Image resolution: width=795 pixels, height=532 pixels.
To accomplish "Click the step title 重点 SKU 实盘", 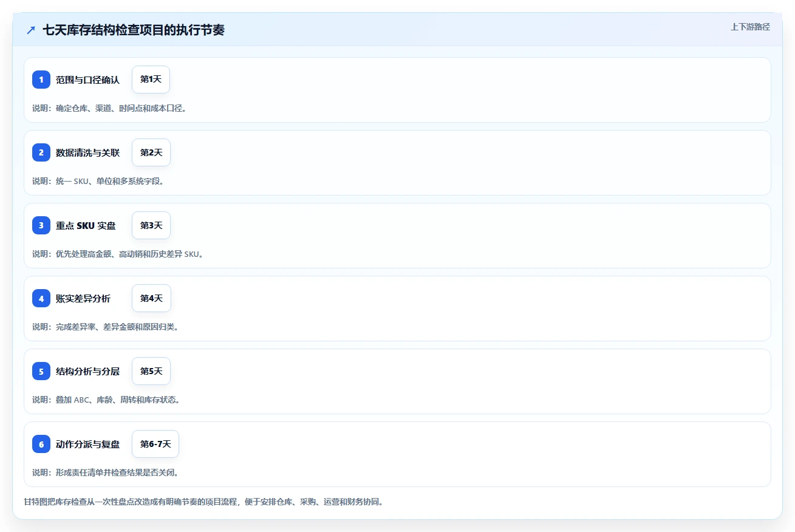I will 86,225.
